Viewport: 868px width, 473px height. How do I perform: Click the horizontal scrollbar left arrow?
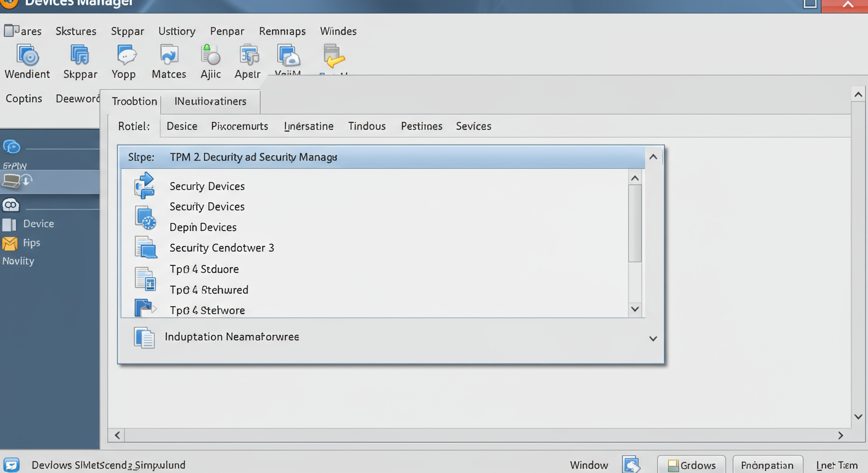pos(117,435)
